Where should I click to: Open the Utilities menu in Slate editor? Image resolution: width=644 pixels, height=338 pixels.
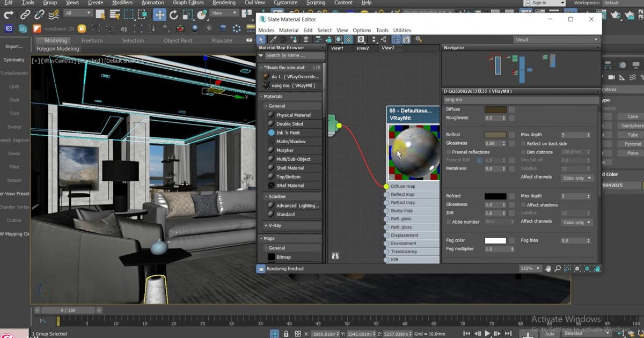click(402, 31)
